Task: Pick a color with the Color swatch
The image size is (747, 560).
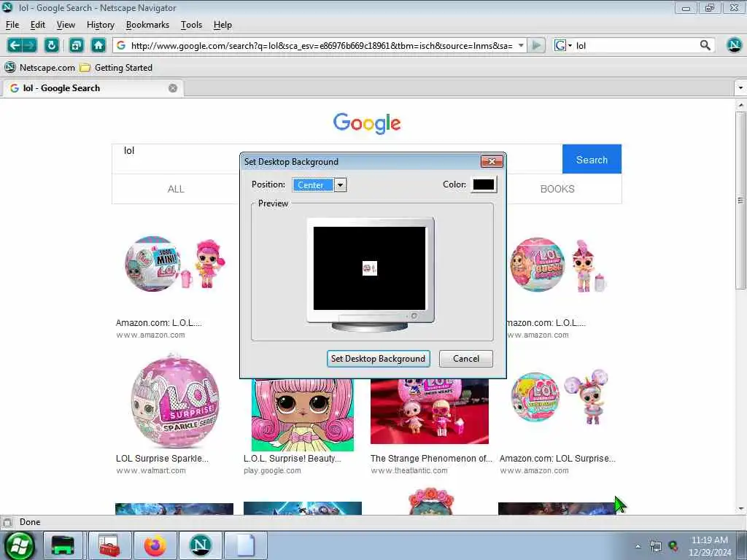Action: point(484,184)
